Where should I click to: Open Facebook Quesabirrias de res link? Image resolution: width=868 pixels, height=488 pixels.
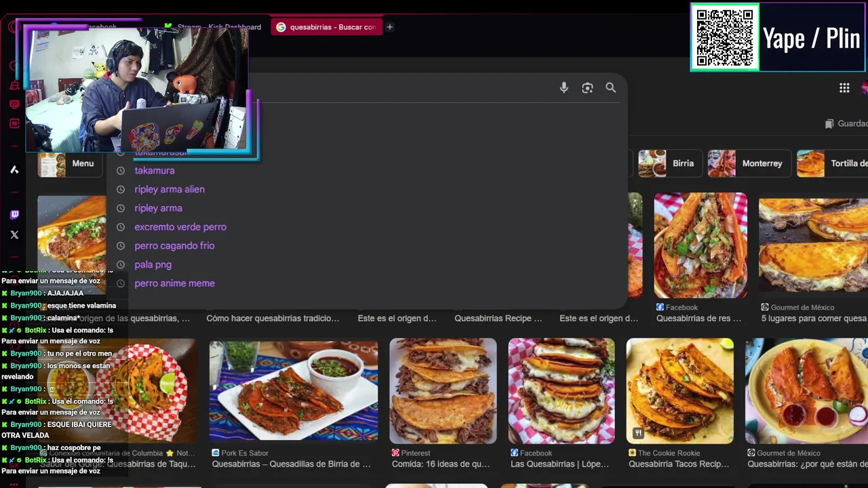(699, 318)
